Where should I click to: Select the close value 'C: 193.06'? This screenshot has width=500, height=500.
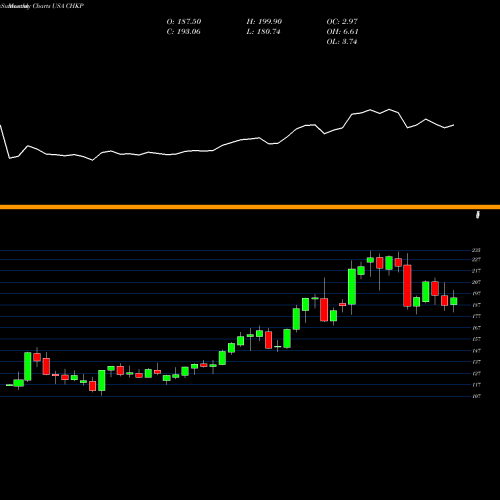(183, 32)
